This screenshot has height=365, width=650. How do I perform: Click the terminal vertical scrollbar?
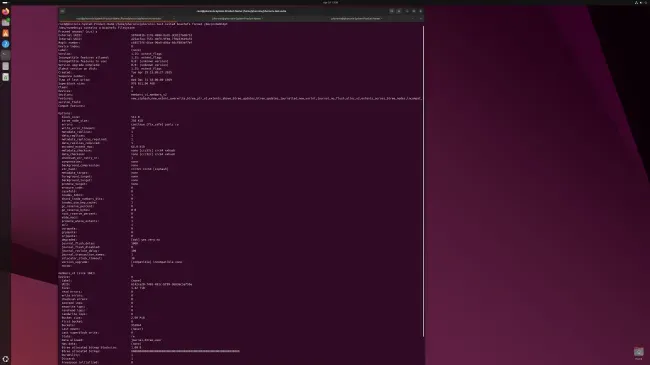tap(423, 181)
